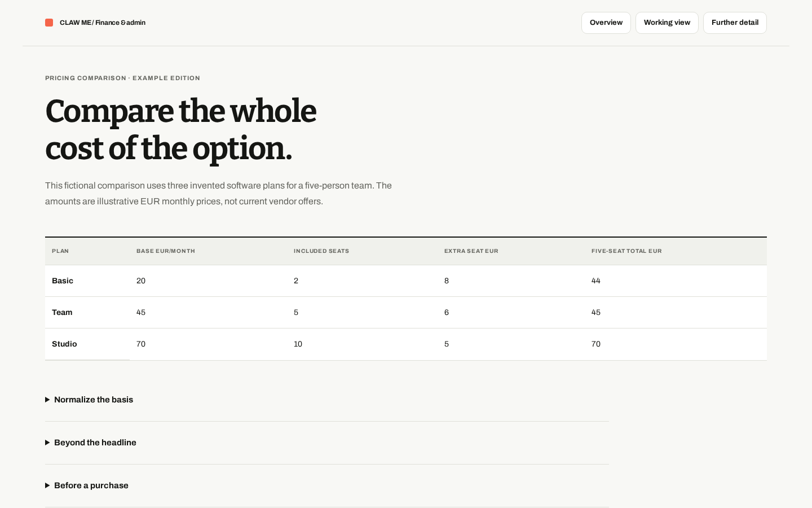
Task: Click Team five-seat total 45
Action: tap(596, 312)
